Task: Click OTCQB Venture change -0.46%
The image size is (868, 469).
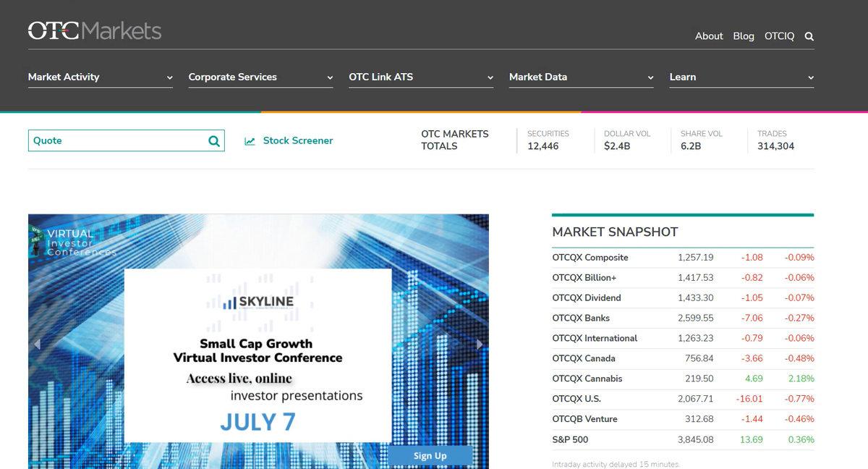Action: tap(799, 420)
